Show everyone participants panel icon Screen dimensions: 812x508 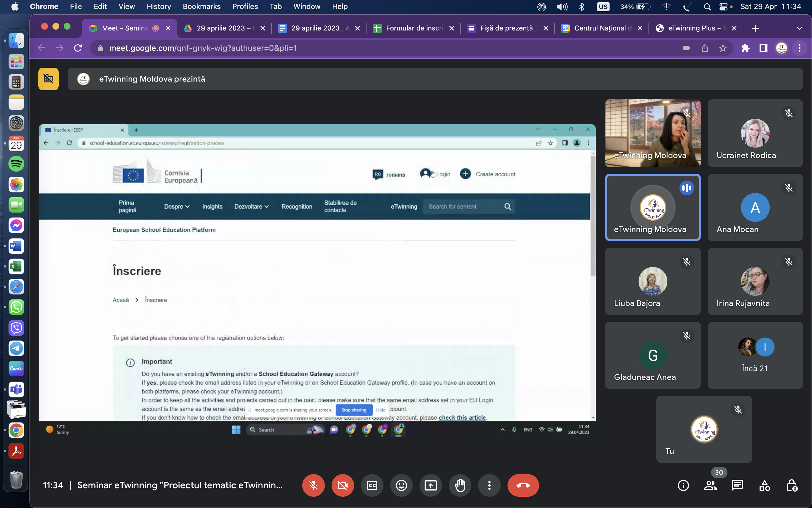[710, 485]
